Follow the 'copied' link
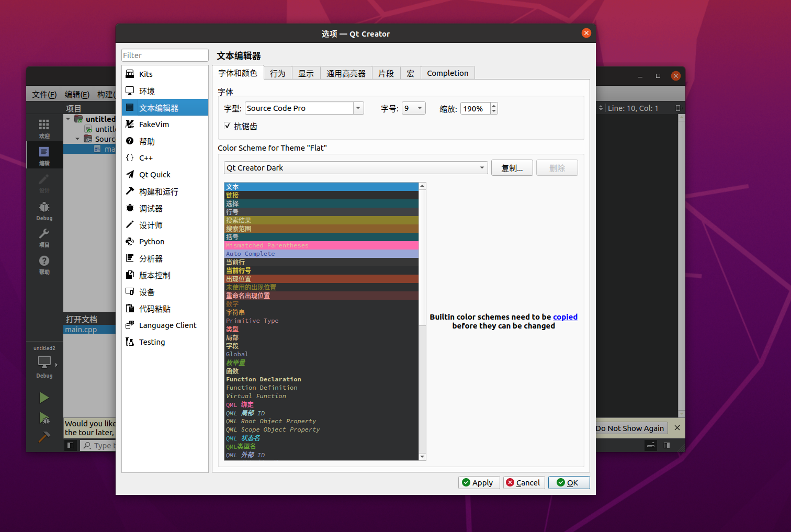The image size is (791, 532). tap(566, 317)
